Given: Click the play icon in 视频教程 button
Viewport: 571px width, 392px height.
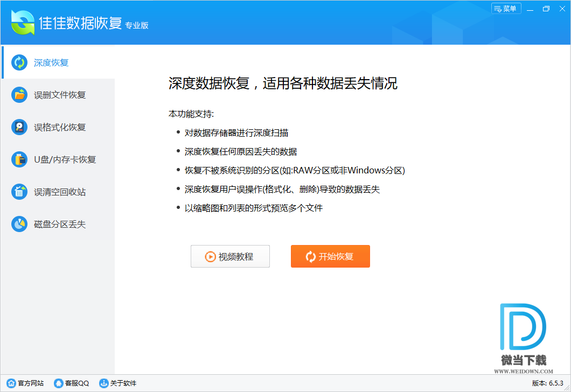Looking at the screenshot, I should click(x=210, y=257).
